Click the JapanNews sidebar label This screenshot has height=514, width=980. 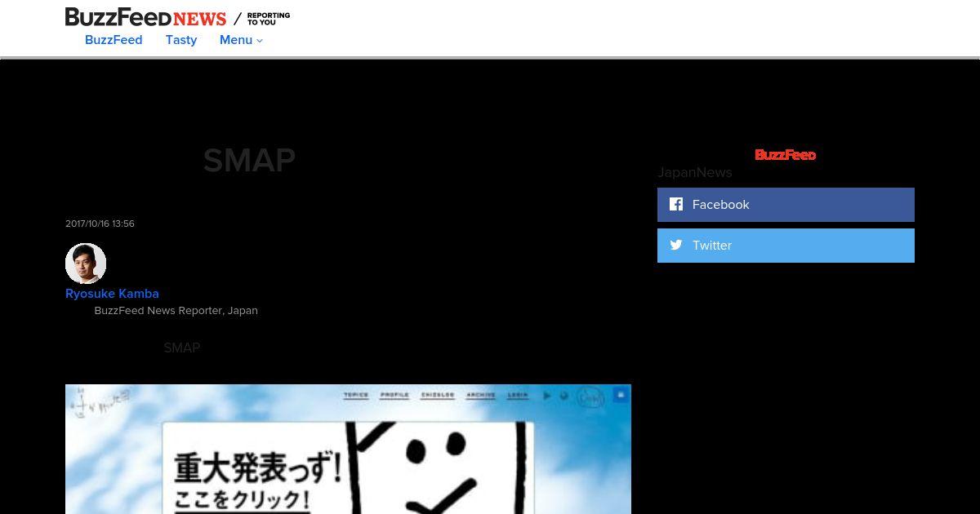pyautogui.click(x=695, y=172)
